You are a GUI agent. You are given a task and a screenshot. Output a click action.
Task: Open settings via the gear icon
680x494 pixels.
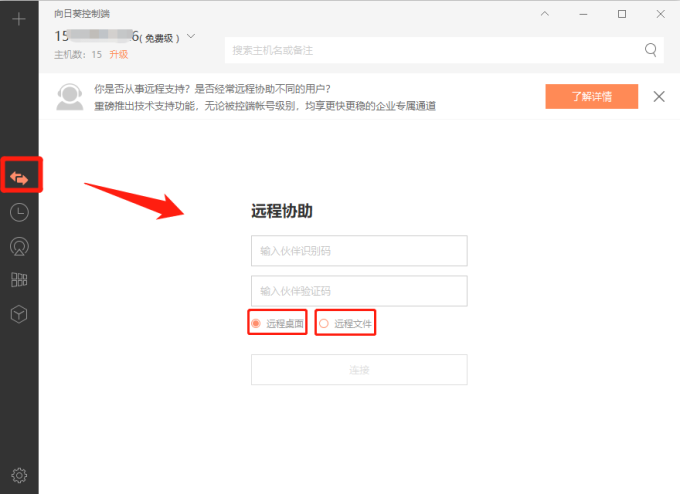(x=19, y=475)
